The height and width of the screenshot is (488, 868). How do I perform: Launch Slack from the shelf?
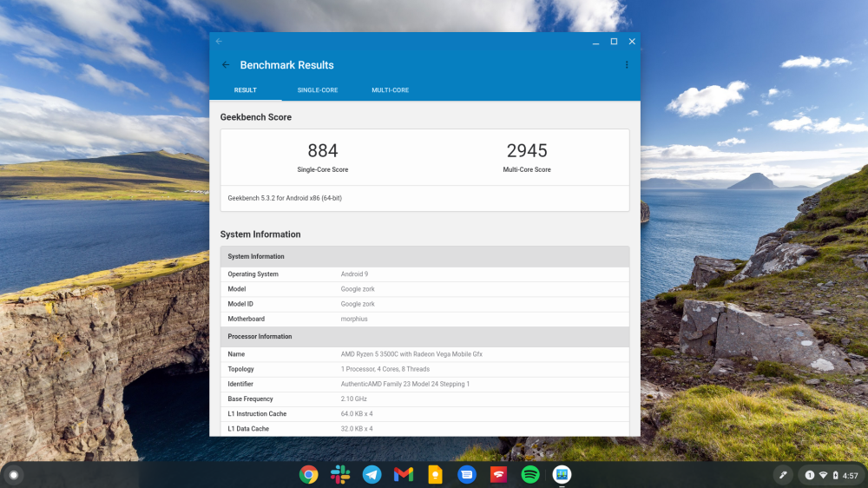pos(340,475)
